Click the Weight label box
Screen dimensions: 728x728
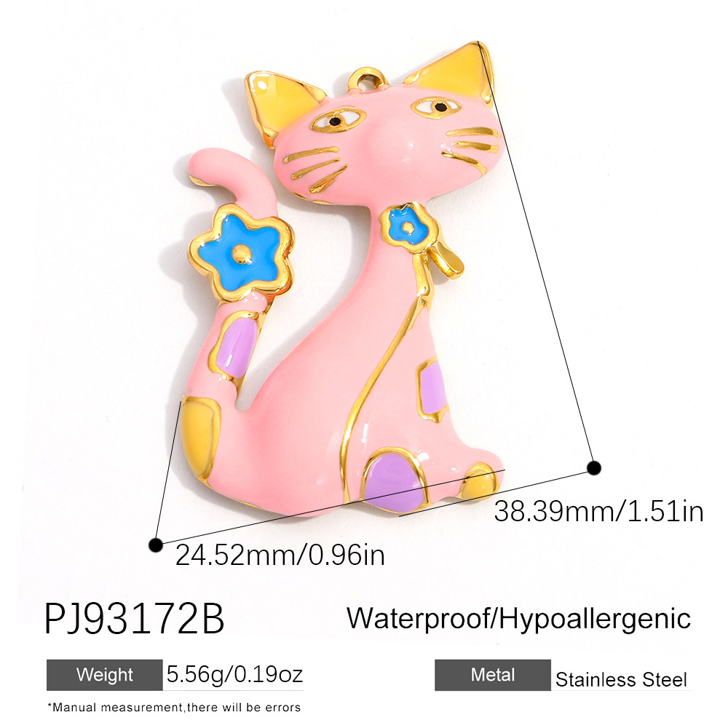coord(104,675)
